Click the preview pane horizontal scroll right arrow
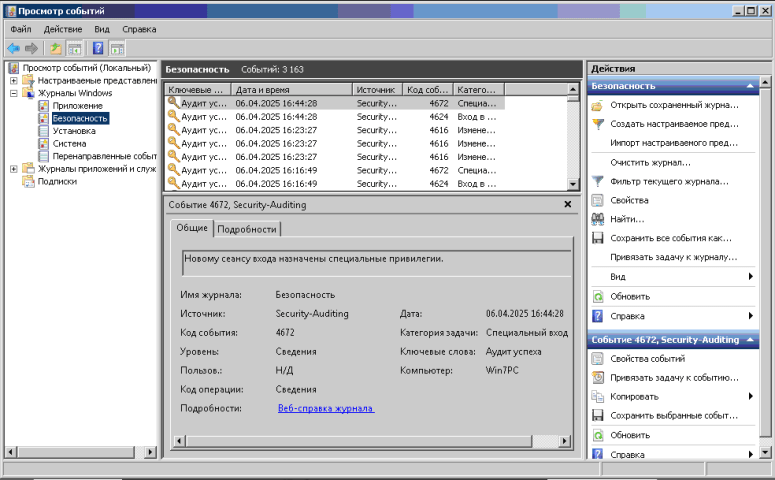The height and width of the screenshot is (480, 775). (564, 441)
